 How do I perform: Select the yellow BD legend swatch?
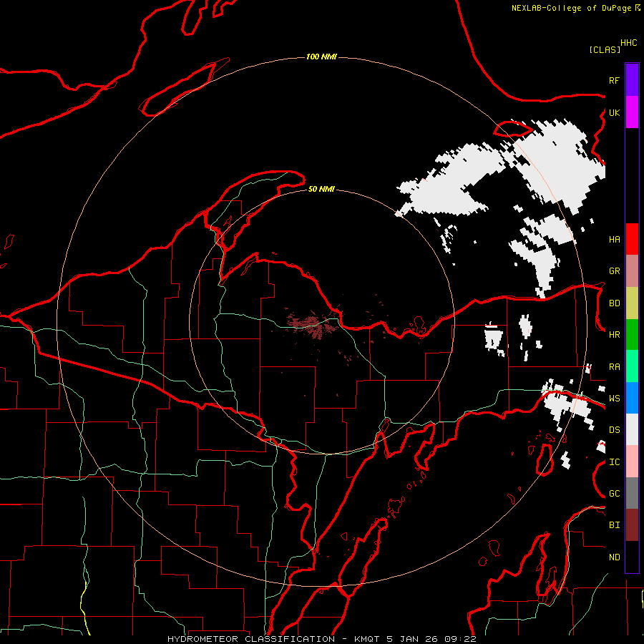point(632,303)
